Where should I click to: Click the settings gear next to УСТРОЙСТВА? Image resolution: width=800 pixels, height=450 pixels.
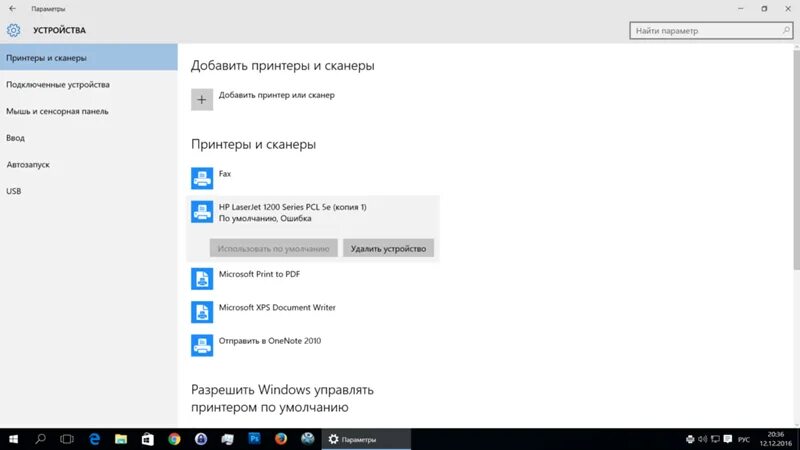coord(14,30)
